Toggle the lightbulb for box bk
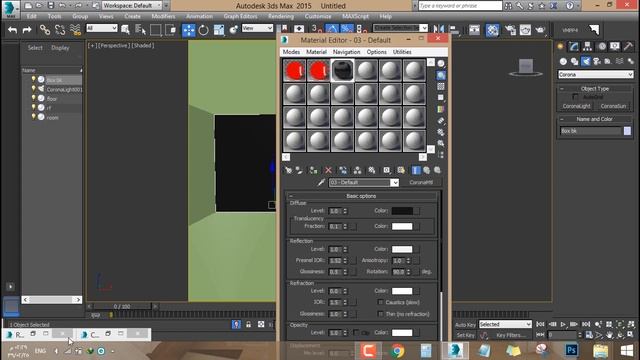 (33, 79)
